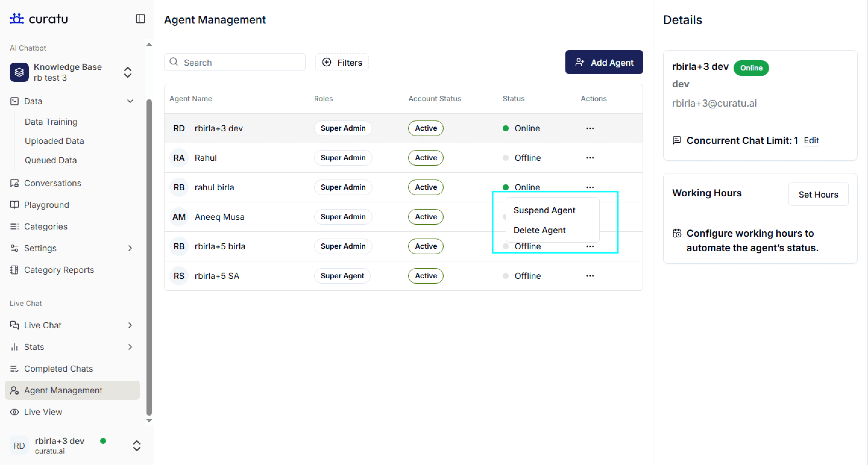The height and width of the screenshot is (465, 868).
Task: Click the rbirla+3@curatu.ai email
Action: point(714,103)
